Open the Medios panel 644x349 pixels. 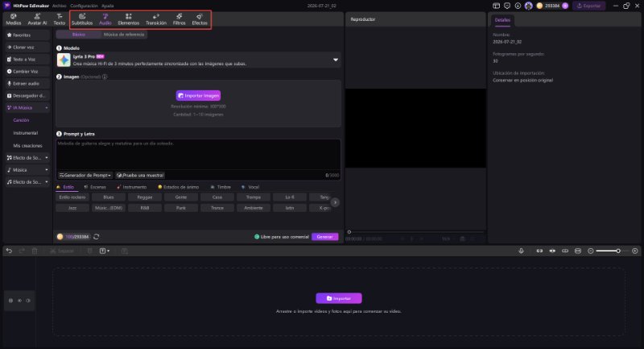pyautogui.click(x=13, y=19)
